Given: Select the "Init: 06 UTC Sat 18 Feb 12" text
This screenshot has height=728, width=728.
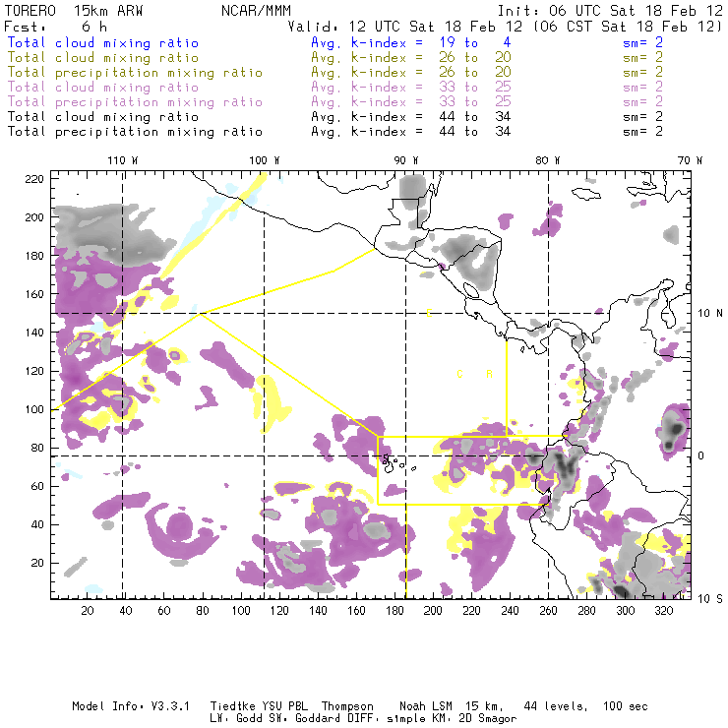Looking at the screenshot, I should coord(610,11).
